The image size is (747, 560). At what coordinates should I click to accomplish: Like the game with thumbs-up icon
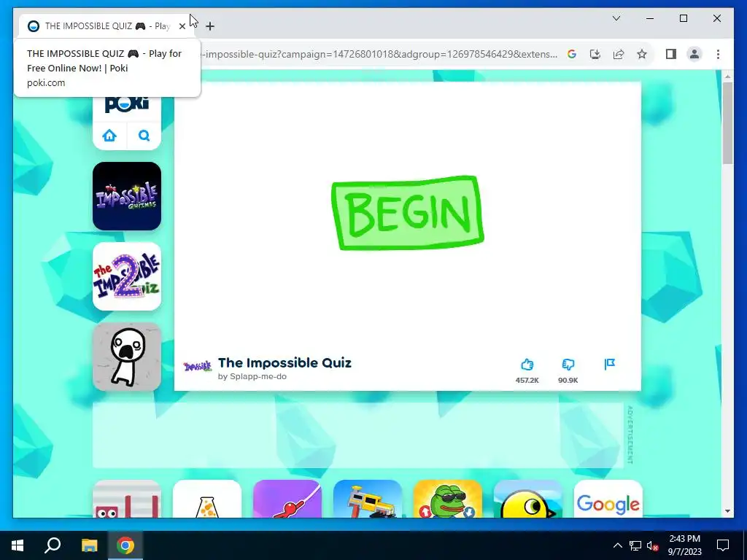pos(527,365)
